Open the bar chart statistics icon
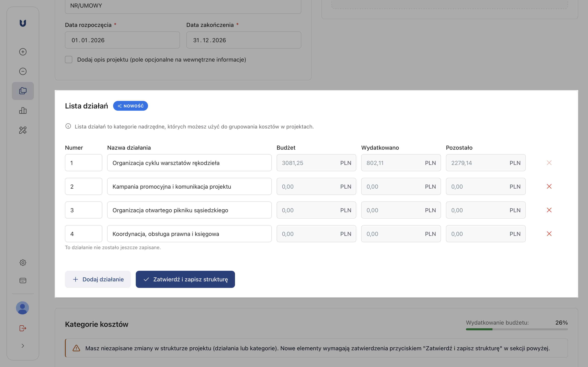The image size is (588, 367). 23,111
